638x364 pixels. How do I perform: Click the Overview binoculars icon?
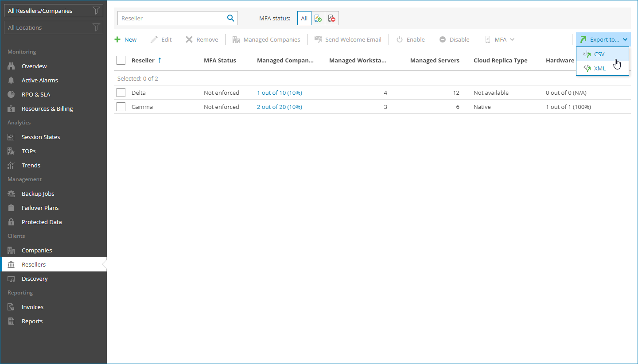tap(12, 66)
